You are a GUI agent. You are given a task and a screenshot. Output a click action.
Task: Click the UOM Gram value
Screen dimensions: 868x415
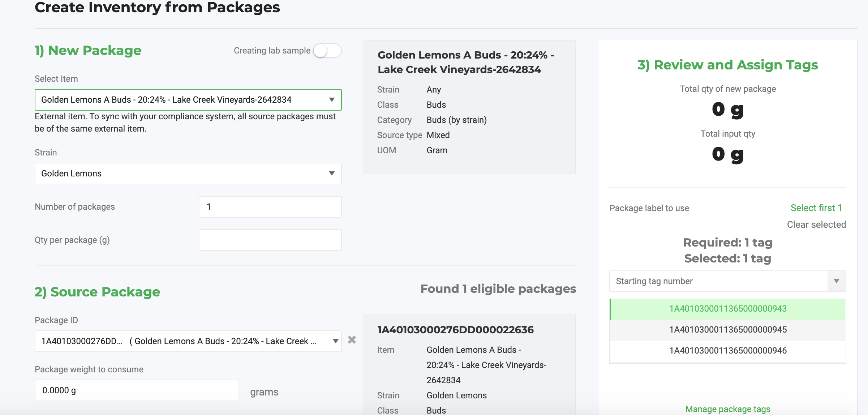(x=437, y=150)
